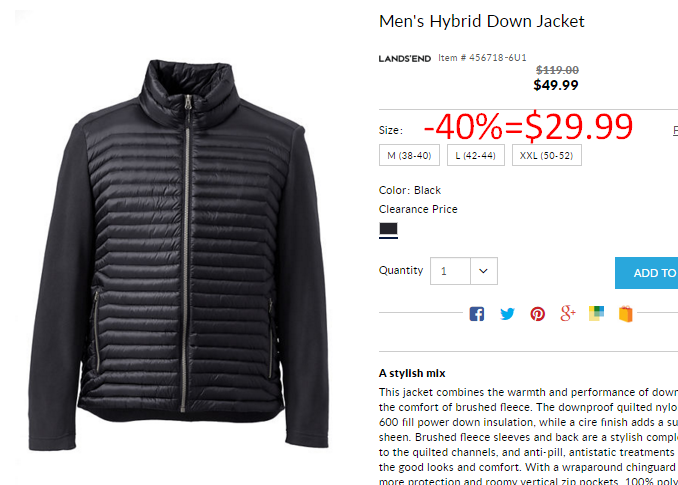678x485 pixels.
Task: Click the underlined link right of Size
Action: pyautogui.click(x=675, y=130)
